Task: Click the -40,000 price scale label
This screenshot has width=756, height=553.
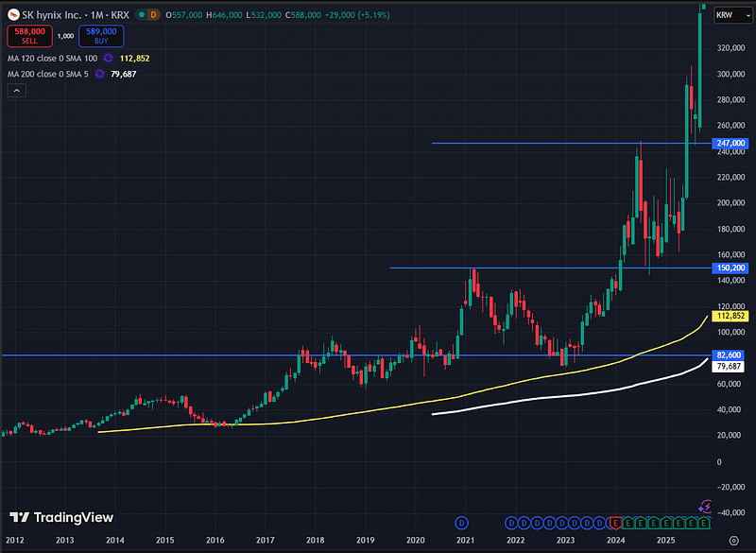Action: coord(730,512)
